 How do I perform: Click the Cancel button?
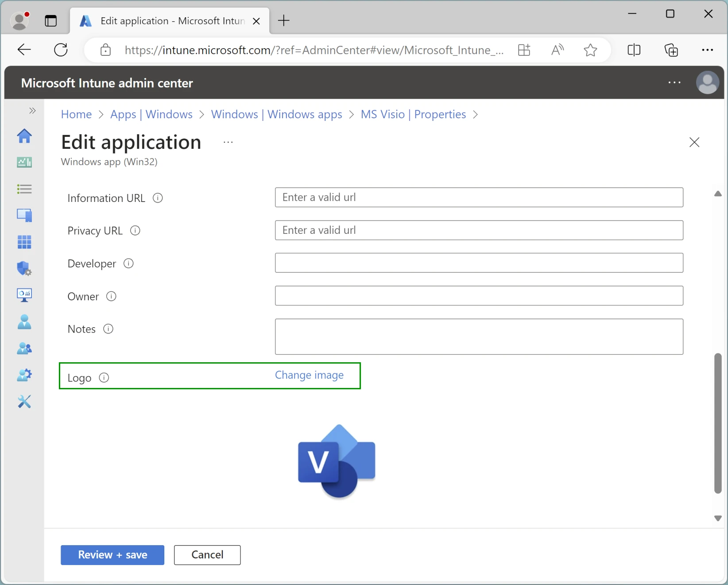[x=207, y=555]
